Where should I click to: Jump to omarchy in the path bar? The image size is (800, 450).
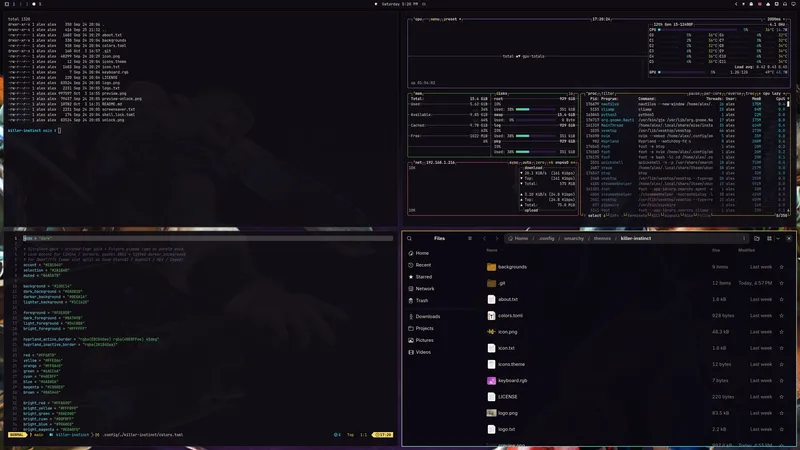click(x=574, y=238)
